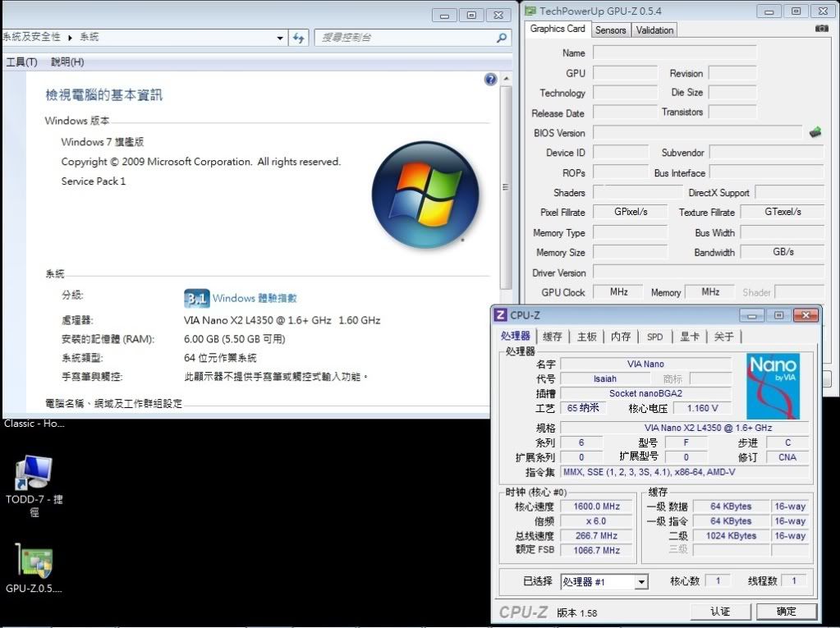840x628 pixels.
Task: Click the VIA Nano X2 L4350 processor text
Action: point(282,320)
